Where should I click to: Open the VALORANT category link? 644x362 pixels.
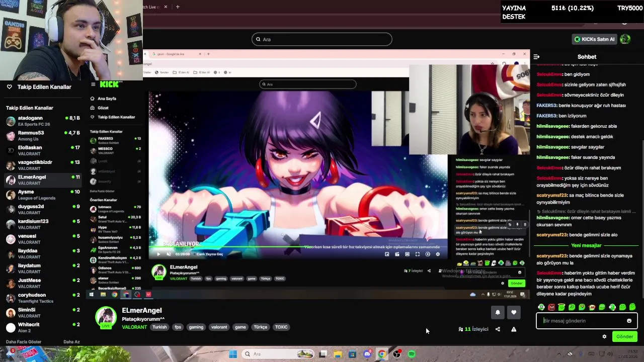click(134, 327)
